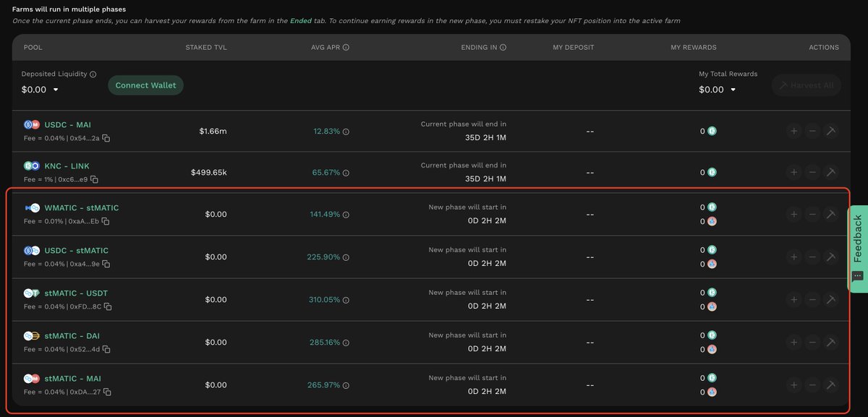Screen dimensions: 868x417
Task: Copy the USDC - MAI pool contract address
Action: [106, 137]
